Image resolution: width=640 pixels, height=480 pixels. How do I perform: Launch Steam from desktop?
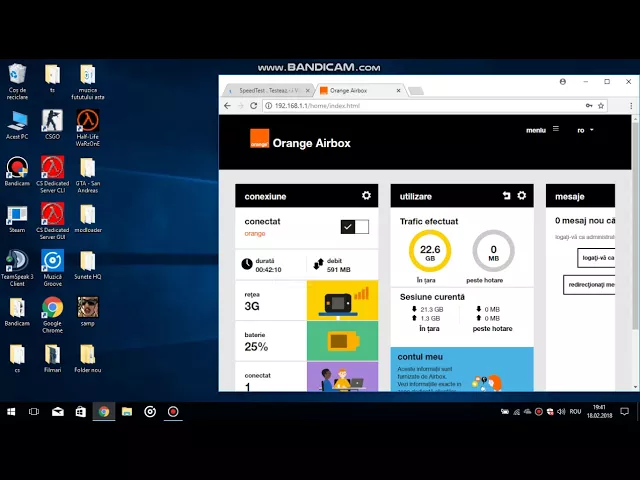17,219
